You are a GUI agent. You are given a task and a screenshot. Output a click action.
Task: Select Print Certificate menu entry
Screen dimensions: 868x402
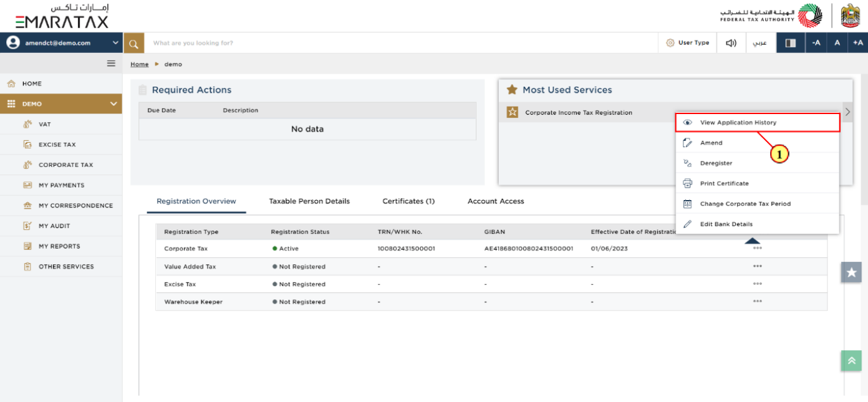[x=758, y=183]
